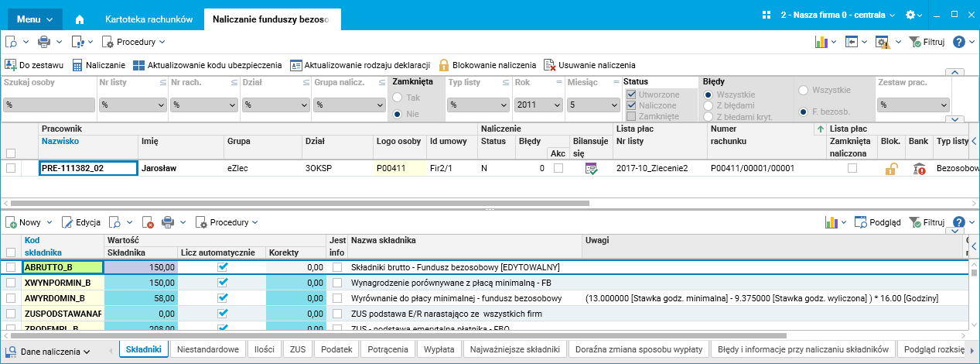The image size is (980, 364).
Task: Click the settings warning icon in top toolbar
Action: (882, 42)
